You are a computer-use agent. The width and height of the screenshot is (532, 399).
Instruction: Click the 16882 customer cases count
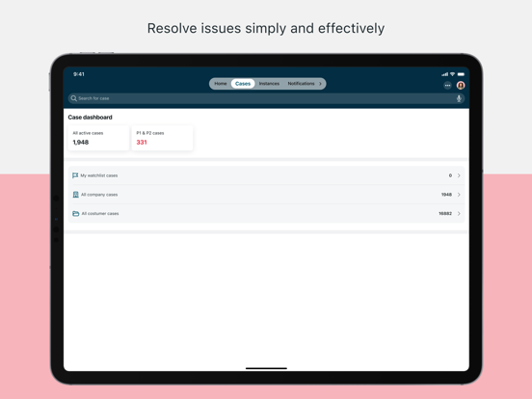pos(445,213)
